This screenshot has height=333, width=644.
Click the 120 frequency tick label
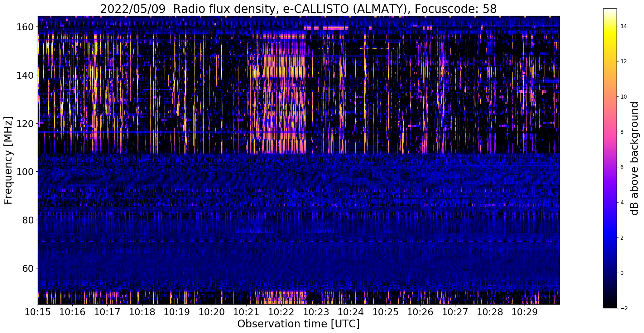pyautogui.click(x=26, y=124)
